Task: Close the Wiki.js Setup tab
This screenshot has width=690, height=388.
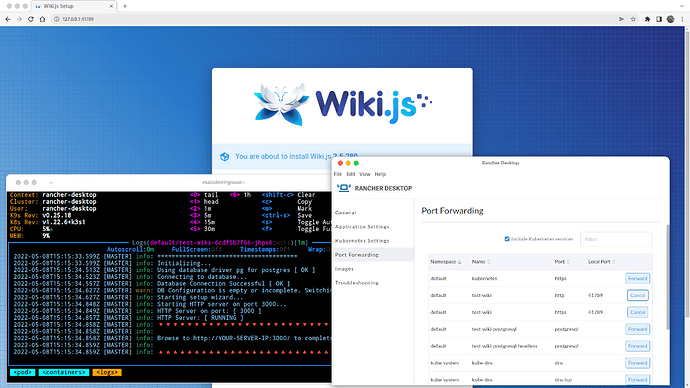Action: click(111, 6)
